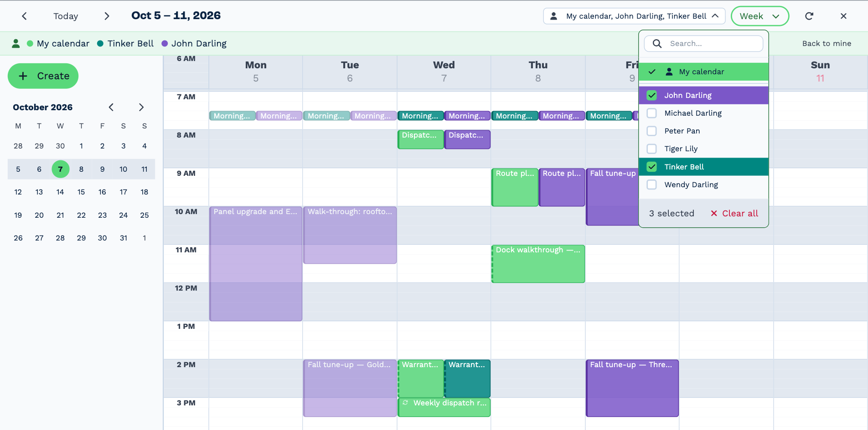868x430 pixels.
Task: Refresh the calendar view
Action: pyautogui.click(x=809, y=16)
